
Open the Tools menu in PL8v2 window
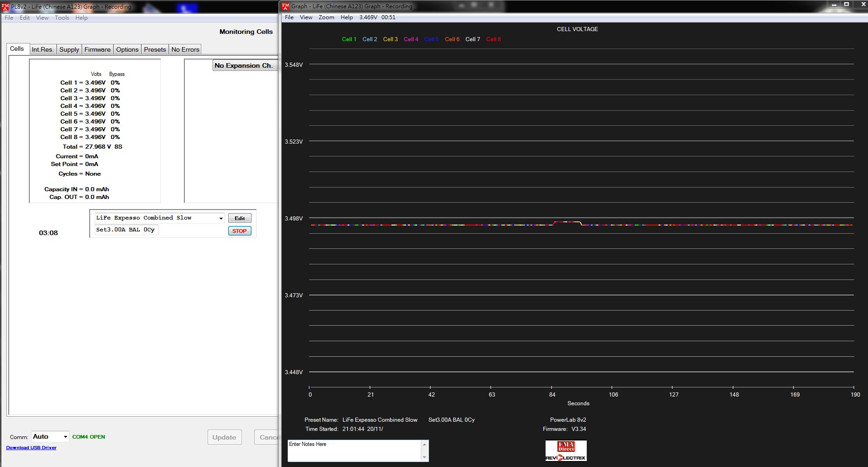tap(62, 18)
